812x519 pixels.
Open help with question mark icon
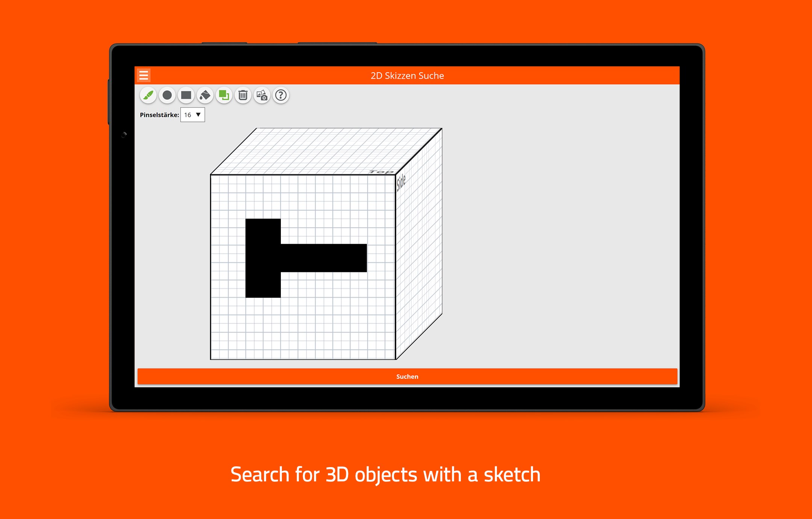point(281,96)
